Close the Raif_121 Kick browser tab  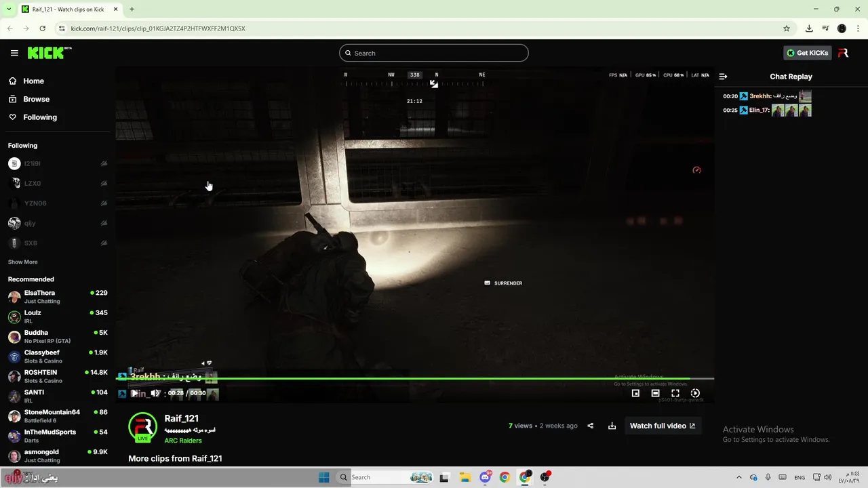115,9
